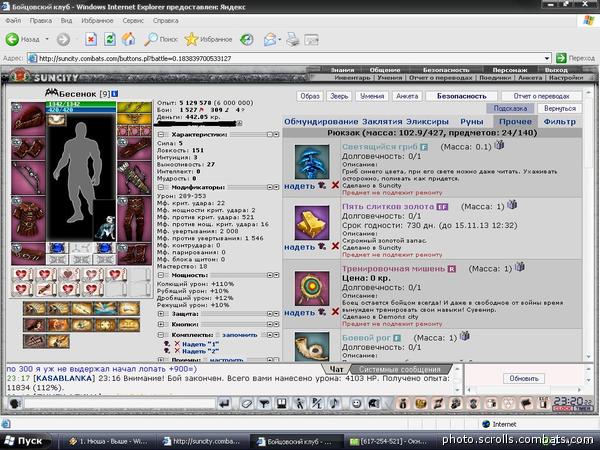Open the Фильтр tab
The height and width of the screenshot is (450, 600).
559,122
